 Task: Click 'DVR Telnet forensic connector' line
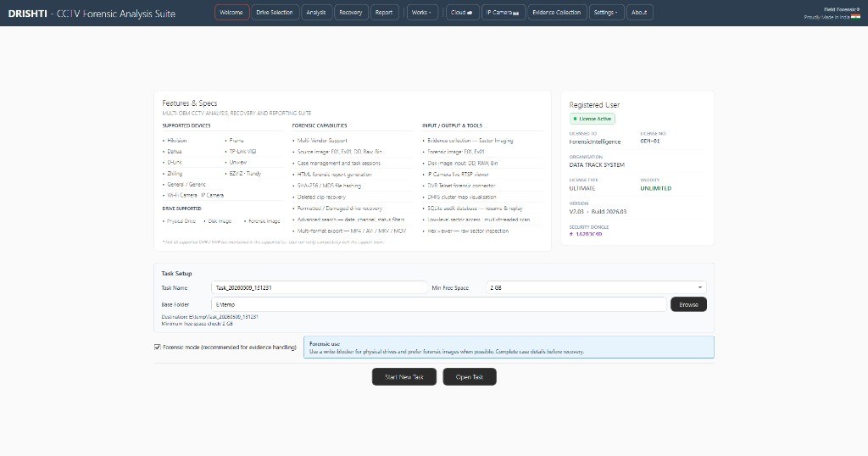(x=461, y=186)
